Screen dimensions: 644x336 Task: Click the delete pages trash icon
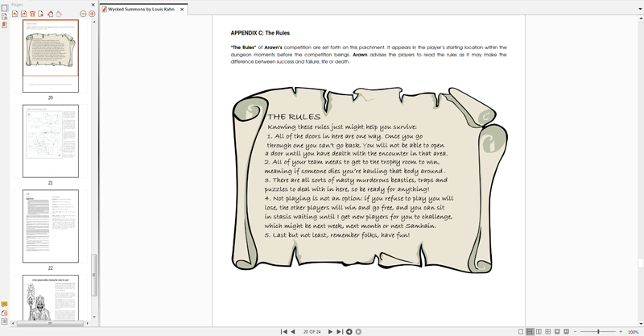point(33,14)
